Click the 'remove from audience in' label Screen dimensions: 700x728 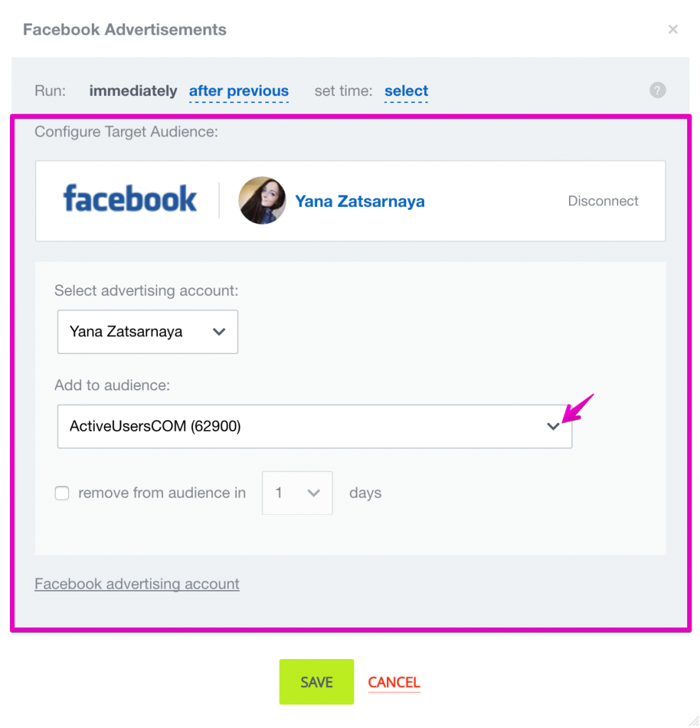coord(161,493)
